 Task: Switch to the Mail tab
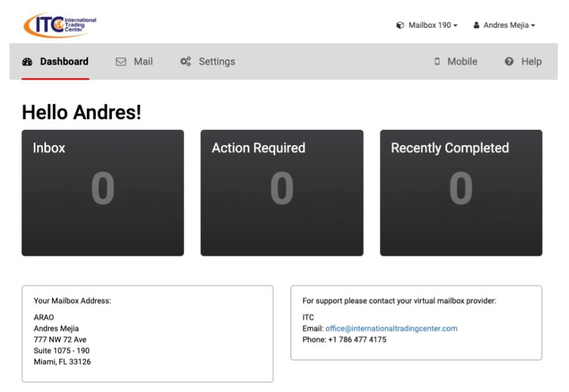(134, 62)
